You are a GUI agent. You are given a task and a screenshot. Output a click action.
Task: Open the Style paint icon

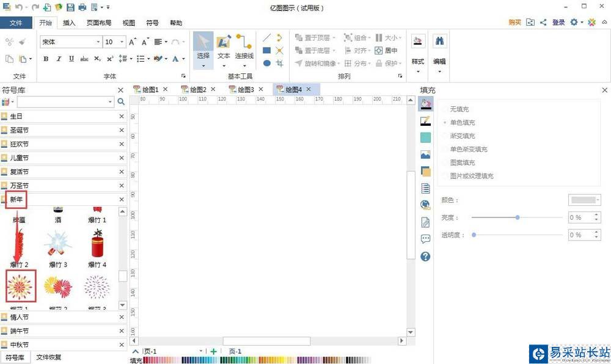pyautogui.click(x=418, y=42)
